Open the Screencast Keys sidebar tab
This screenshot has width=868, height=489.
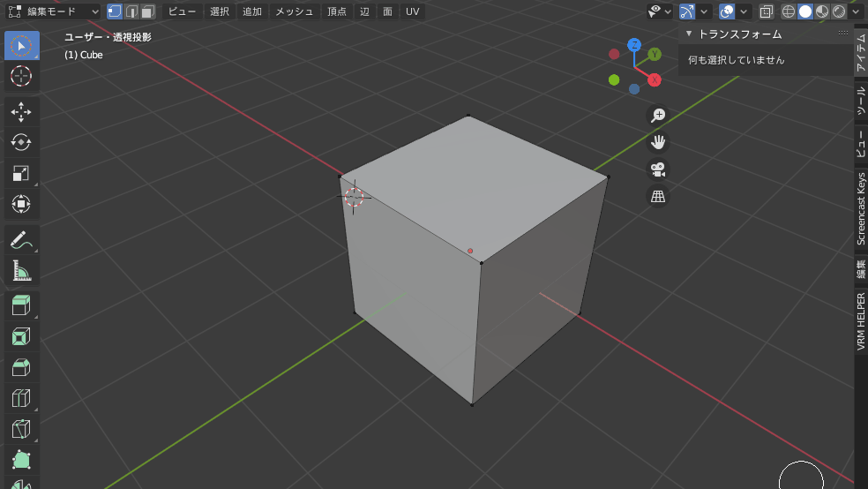click(x=861, y=209)
